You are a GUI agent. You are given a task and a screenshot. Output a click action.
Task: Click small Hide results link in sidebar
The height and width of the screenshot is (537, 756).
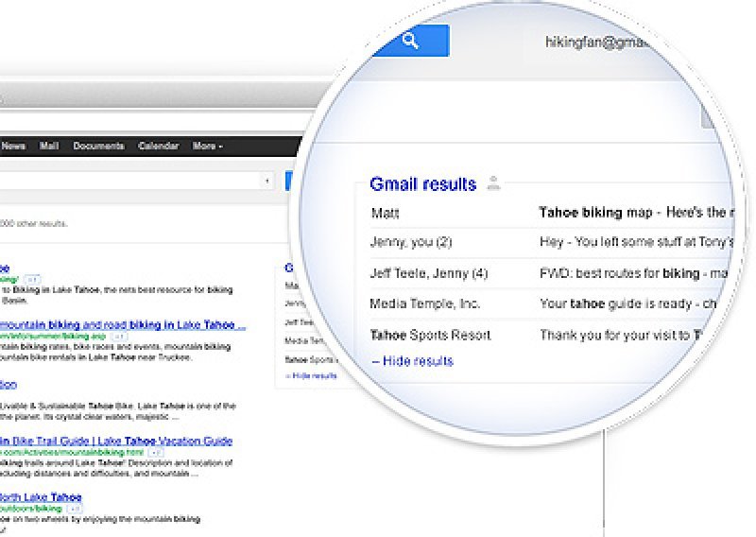click(311, 376)
